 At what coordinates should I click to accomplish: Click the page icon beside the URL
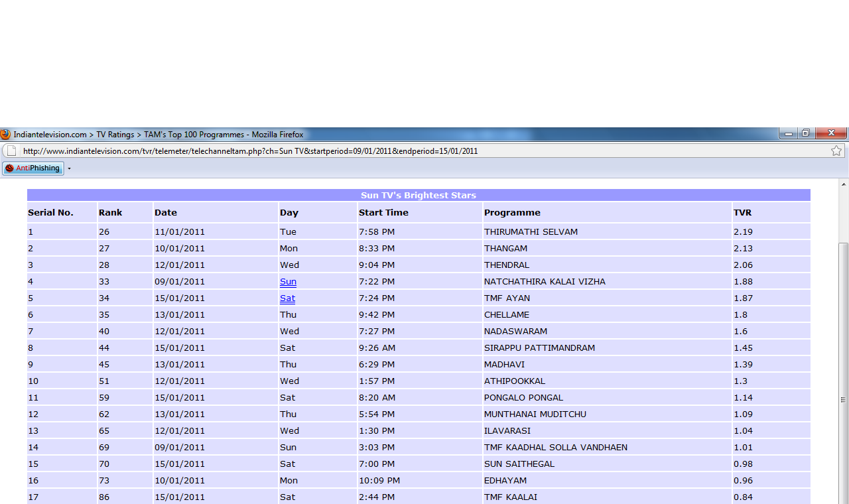11,151
